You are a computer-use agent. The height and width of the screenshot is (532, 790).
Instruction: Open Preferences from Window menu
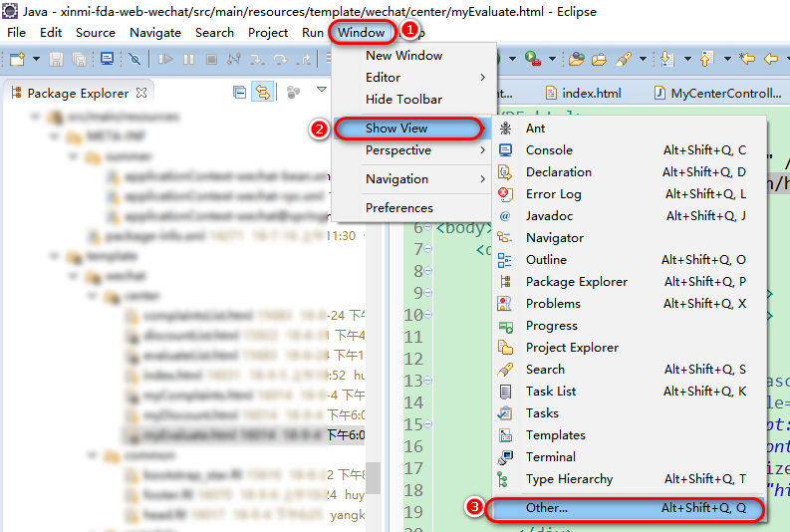click(412, 207)
